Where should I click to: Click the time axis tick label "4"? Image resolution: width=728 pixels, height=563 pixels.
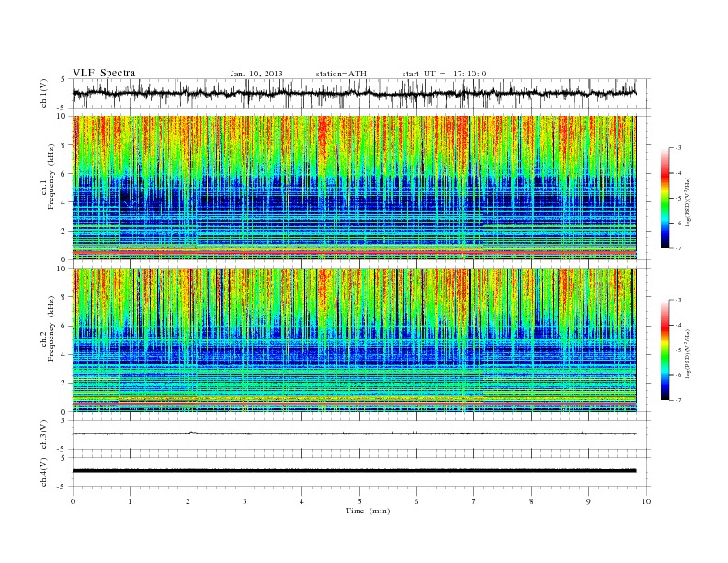tap(301, 501)
